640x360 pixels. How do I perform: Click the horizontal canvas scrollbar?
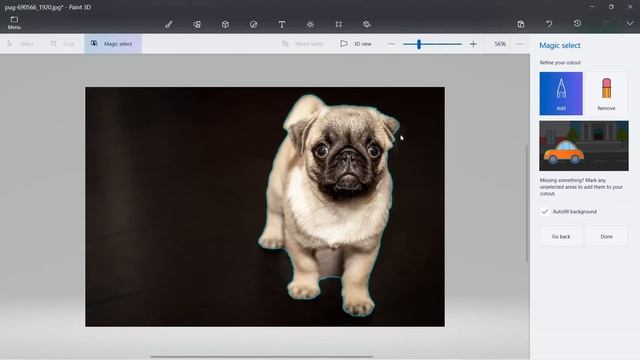click(x=261, y=356)
